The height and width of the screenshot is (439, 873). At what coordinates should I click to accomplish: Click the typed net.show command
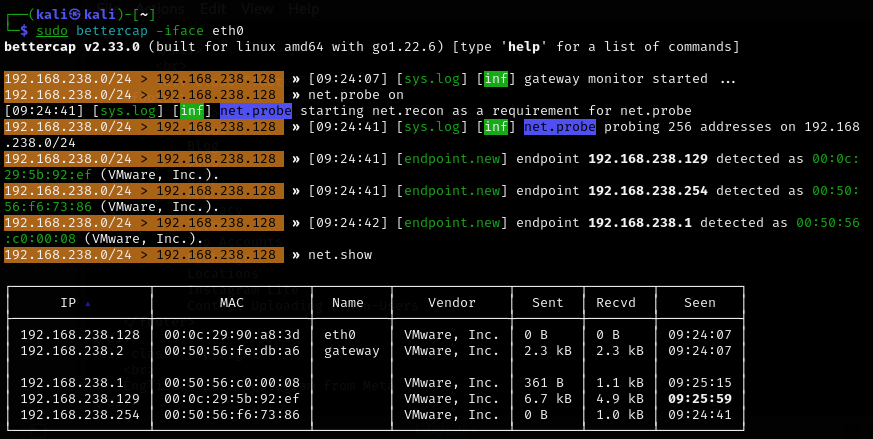coord(339,255)
